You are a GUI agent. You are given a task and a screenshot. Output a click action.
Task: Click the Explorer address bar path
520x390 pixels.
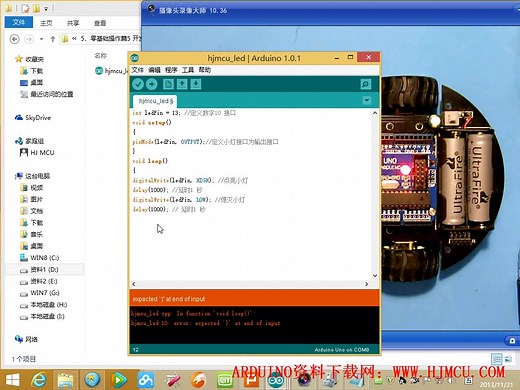[101, 39]
